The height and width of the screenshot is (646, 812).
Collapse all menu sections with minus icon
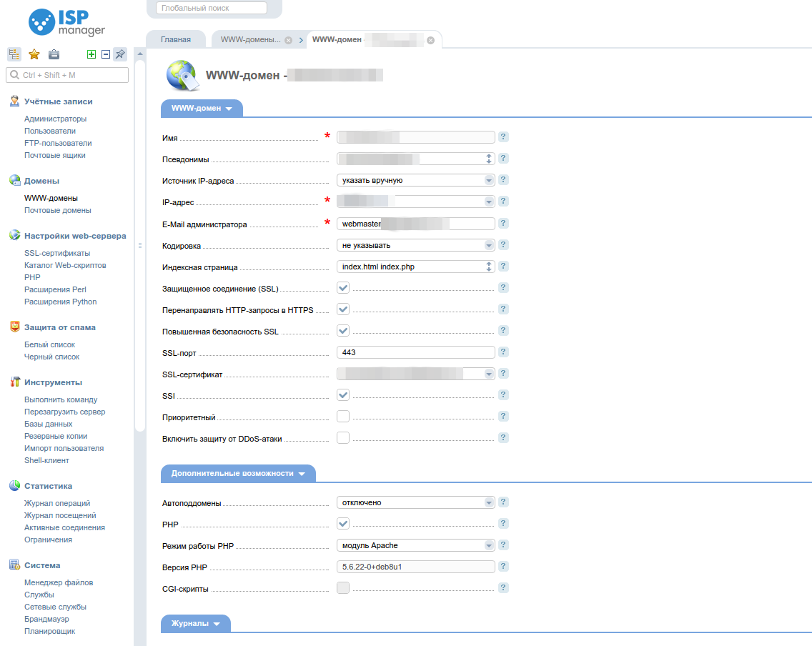pos(106,54)
